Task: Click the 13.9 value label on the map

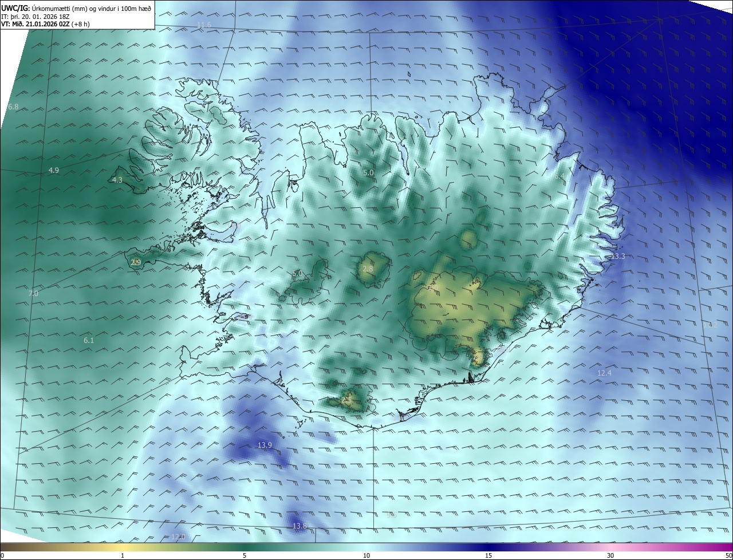Action: [x=265, y=445]
